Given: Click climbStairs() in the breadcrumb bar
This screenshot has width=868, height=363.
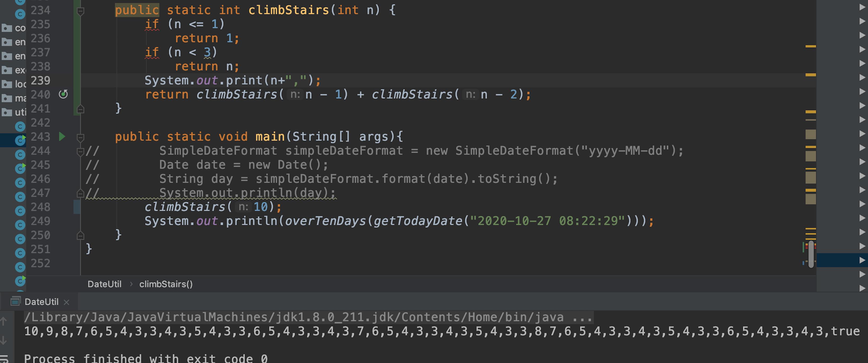Looking at the screenshot, I should click(x=166, y=284).
